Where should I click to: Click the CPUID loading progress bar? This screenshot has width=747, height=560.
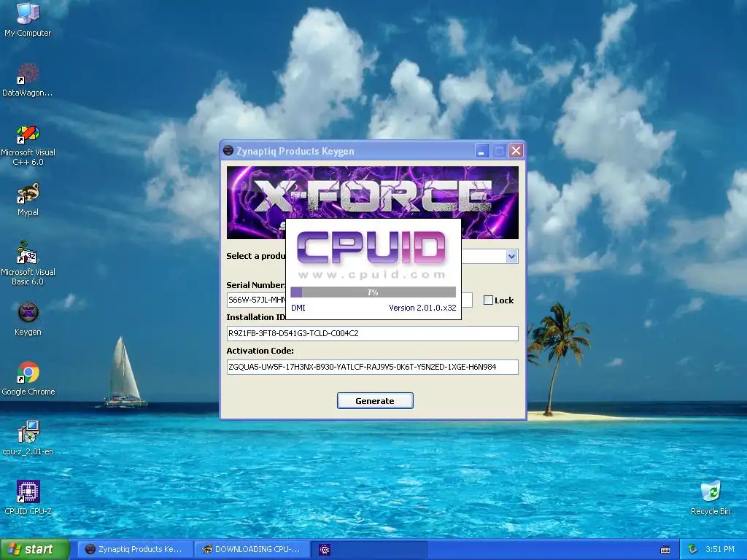(373, 292)
